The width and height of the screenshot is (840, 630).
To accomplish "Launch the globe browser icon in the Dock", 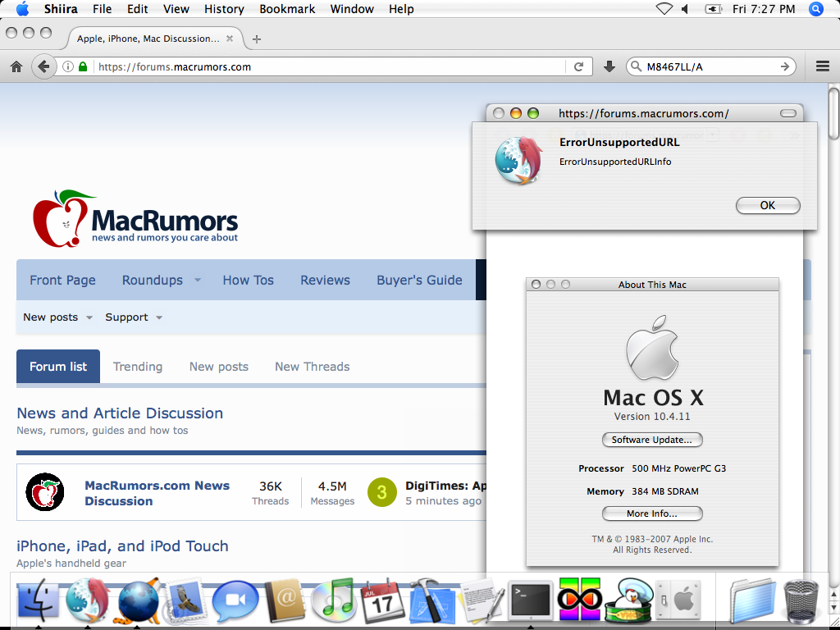I will [139, 600].
